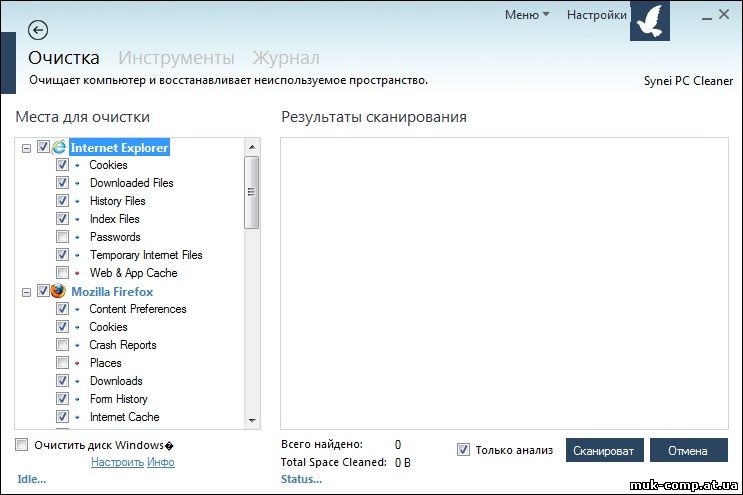Image resolution: width=743 pixels, height=495 pixels.
Task: Uncheck the Mozilla Firefox group checkbox
Action: coord(43,290)
